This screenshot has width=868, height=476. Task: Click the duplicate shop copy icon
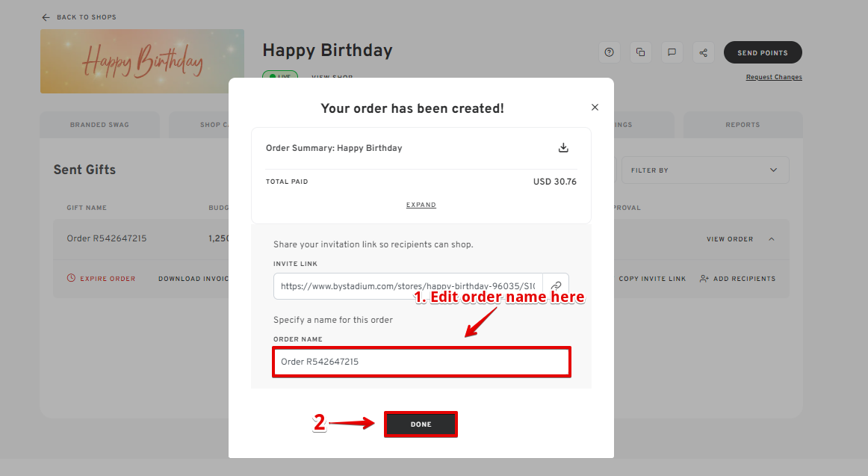(x=641, y=52)
